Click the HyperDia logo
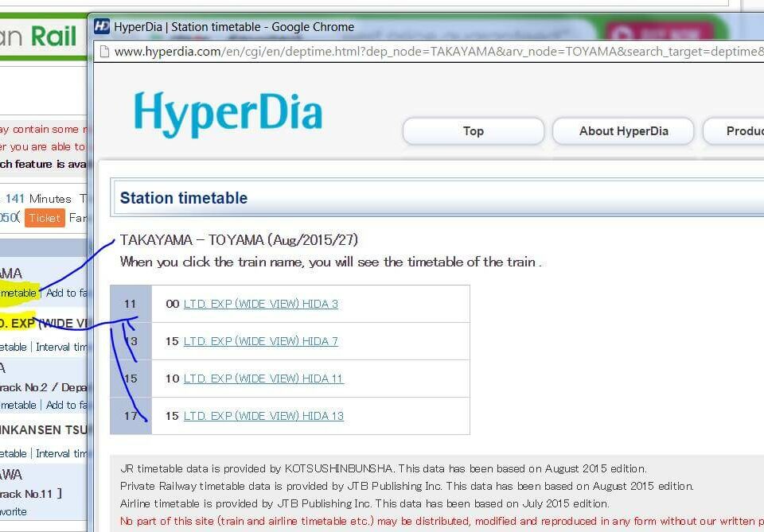The image size is (764, 532). 228,112
